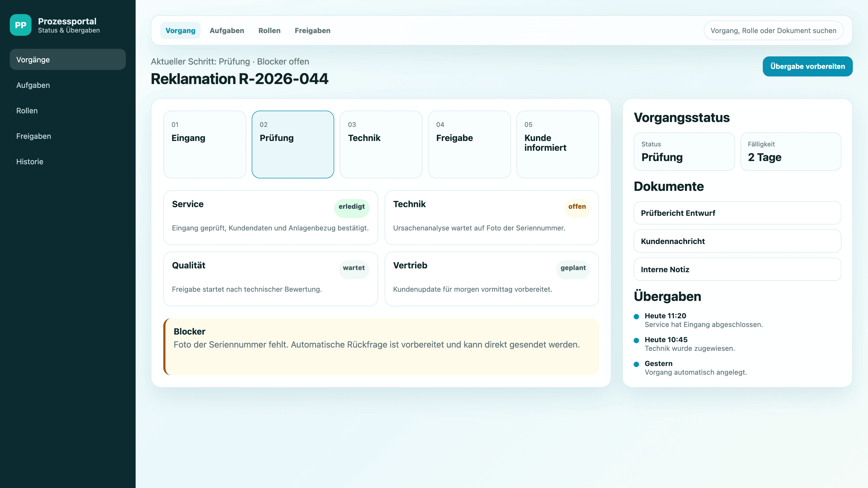Viewport: 868px width, 488px height.
Task: Click the Übergabe vorbereiten button
Action: 807,66
